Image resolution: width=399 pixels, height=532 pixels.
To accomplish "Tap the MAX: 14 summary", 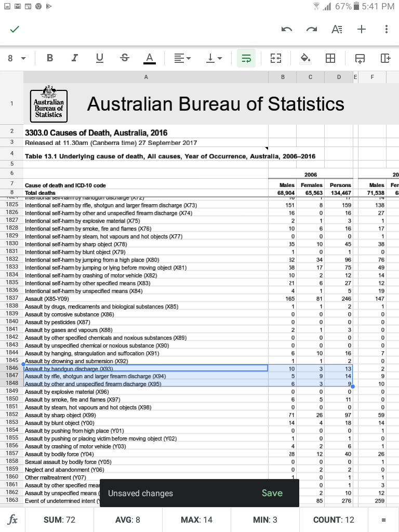I will pyautogui.click(x=196, y=520).
